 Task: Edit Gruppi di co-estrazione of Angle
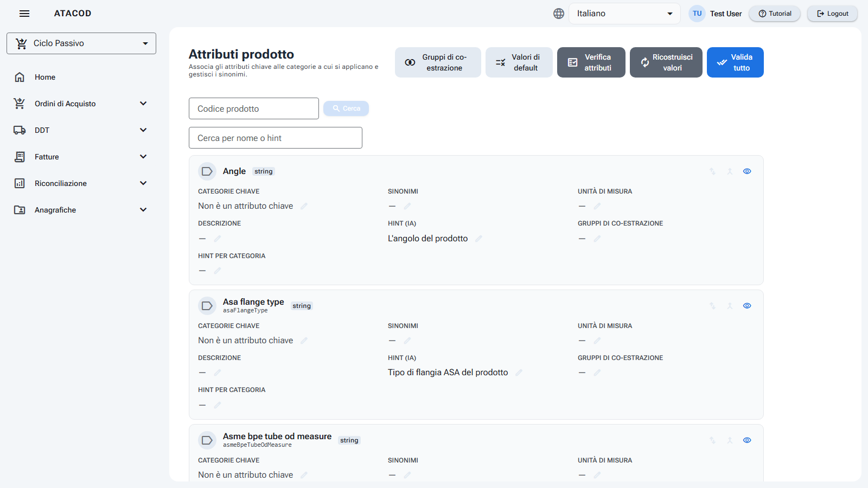597,239
